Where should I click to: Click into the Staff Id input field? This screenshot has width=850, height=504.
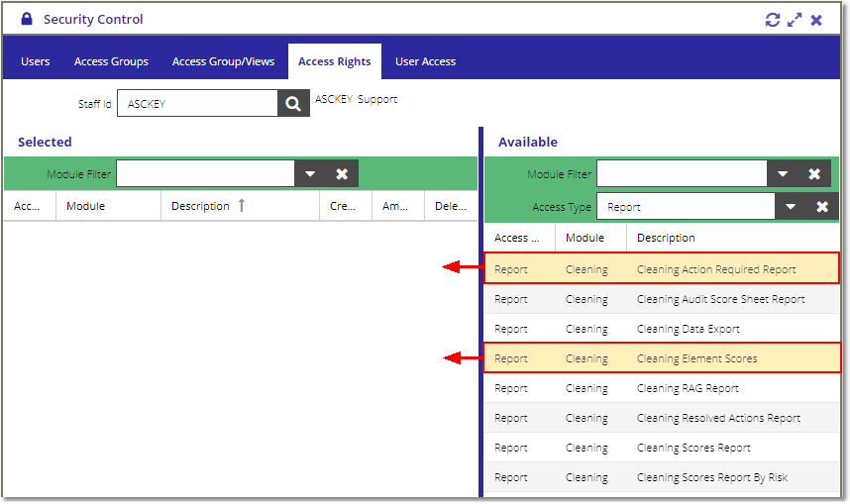(x=197, y=104)
